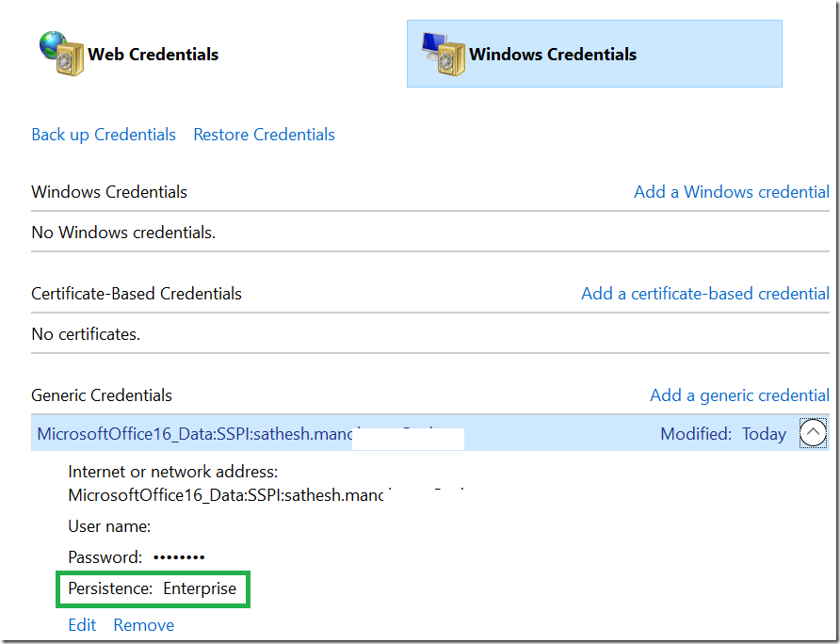Click the No certificates message
840x644 pixels.
[x=86, y=334]
